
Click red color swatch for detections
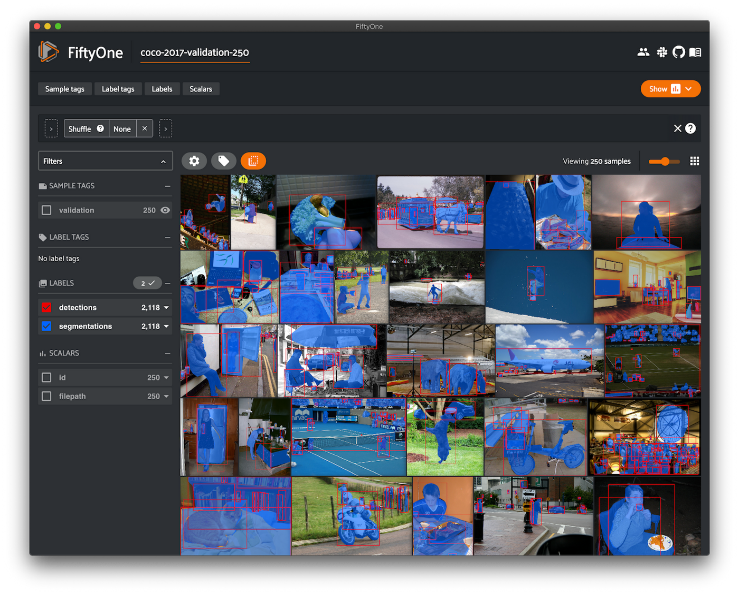pos(46,307)
